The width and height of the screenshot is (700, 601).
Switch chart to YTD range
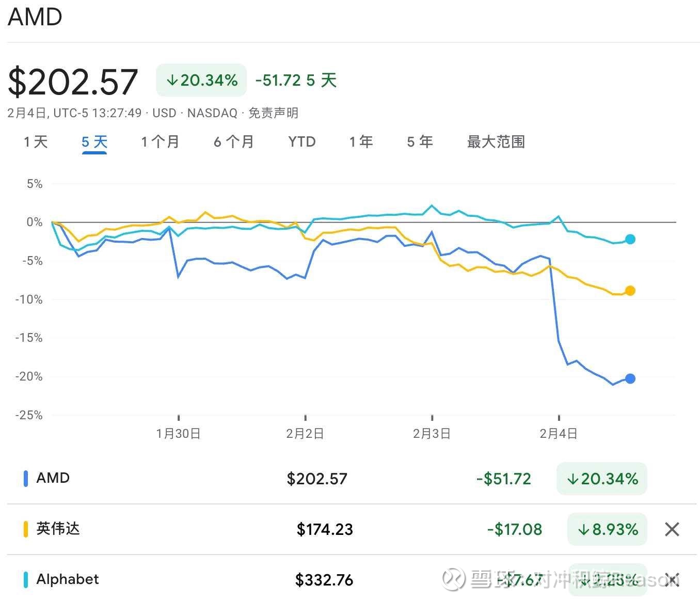302,142
